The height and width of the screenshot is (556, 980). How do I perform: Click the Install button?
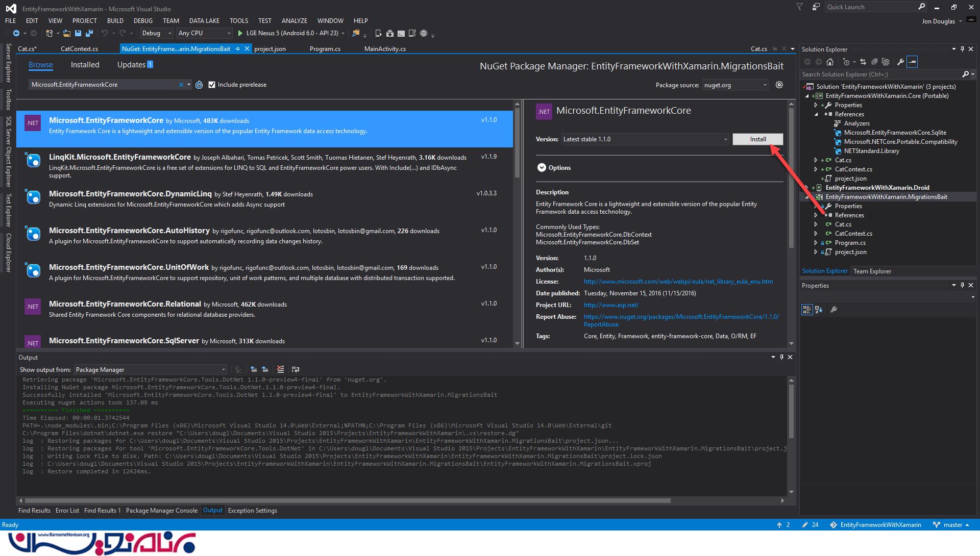point(757,139)
